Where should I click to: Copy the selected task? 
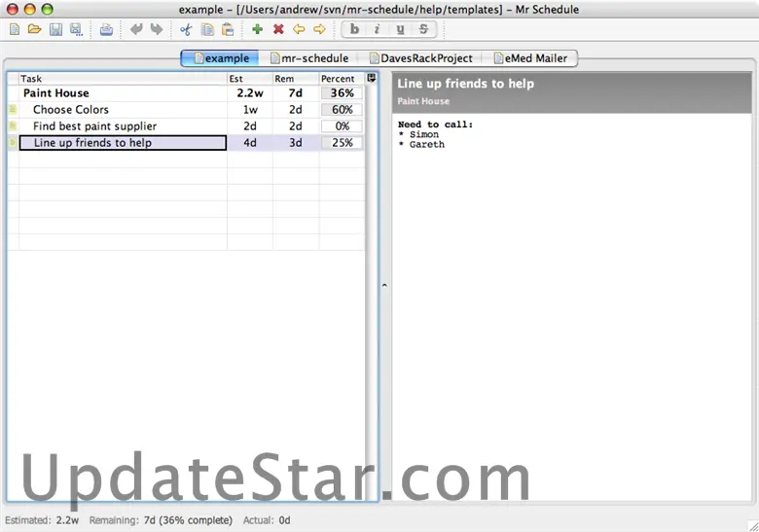pos(207,29)
